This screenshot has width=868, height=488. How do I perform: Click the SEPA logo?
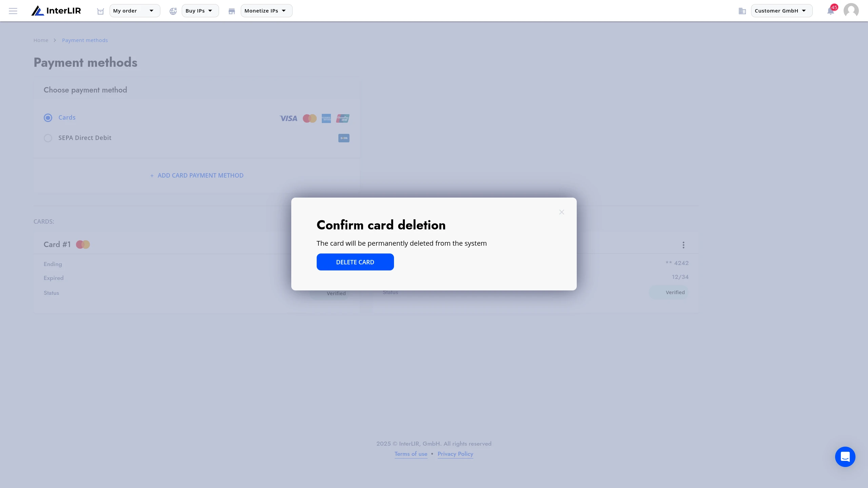pyautogui.click(x=344, y=138)
